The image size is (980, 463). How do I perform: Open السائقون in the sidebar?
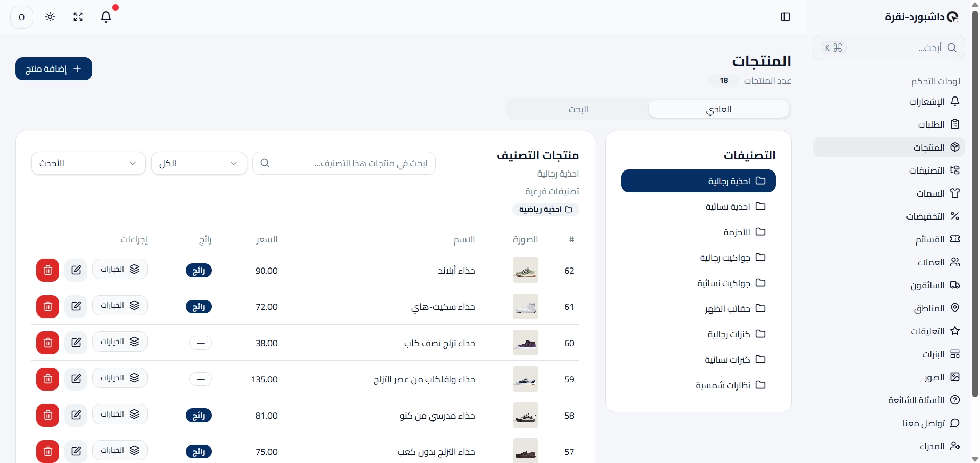(889, 285)
